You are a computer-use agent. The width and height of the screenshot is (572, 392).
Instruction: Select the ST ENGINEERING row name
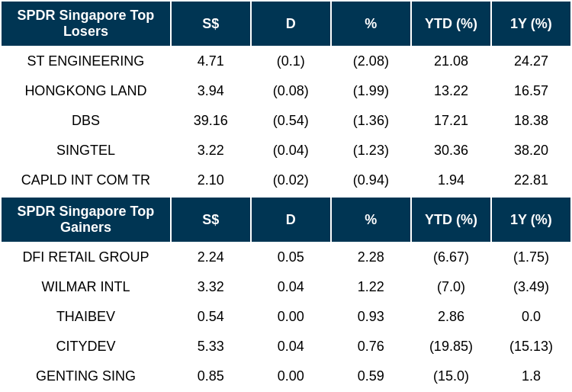coord(85,61)
